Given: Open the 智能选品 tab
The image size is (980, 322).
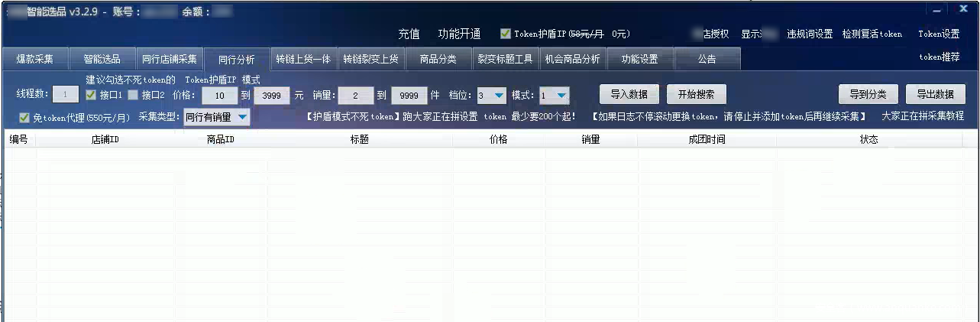Looking at the screenshot, I should [102, 59].
